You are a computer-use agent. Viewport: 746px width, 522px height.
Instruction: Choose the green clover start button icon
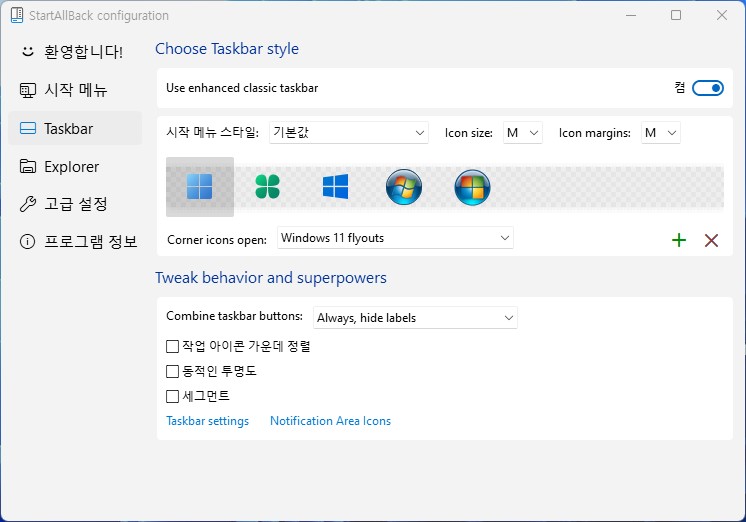[x=267, y=187]
